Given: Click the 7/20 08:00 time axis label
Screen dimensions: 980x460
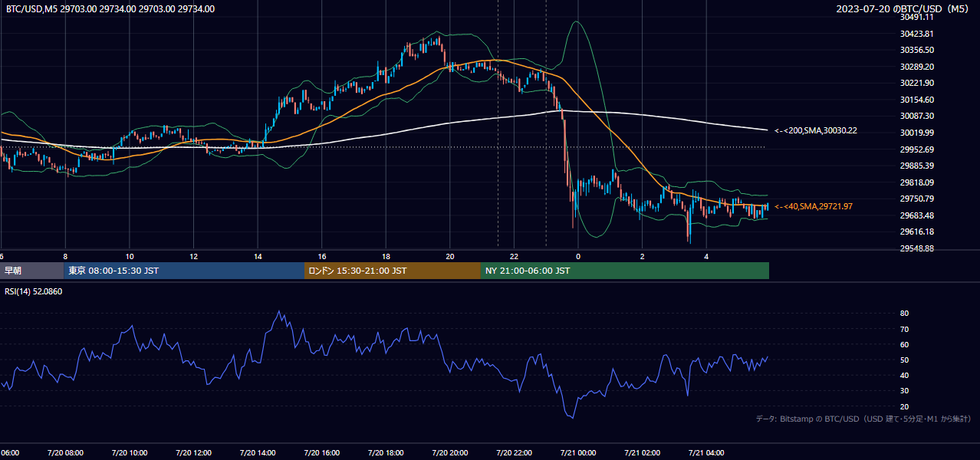Looking at the screenshot, I should pyautogui.click(x=65, y=452).
